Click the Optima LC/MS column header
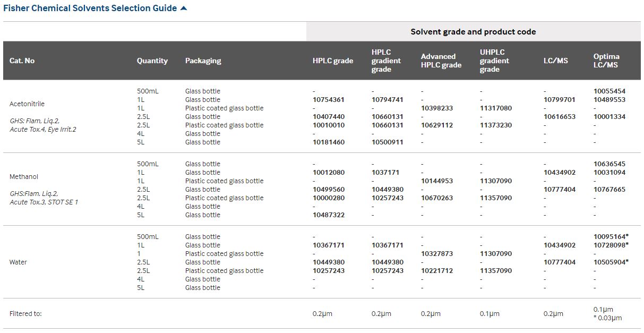 606,61
